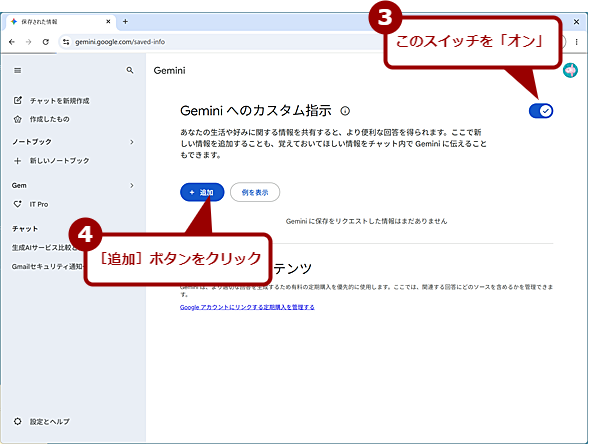Toggle the Gemini カスタム指示 switch
The image size is (589, 445).
541,111
